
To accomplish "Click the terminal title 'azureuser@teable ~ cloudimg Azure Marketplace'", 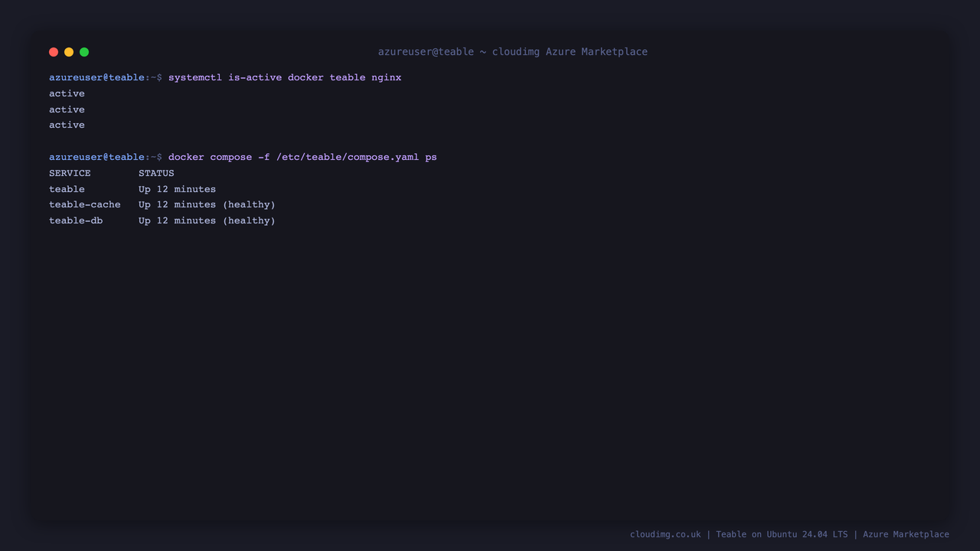I will pos(513,52).
